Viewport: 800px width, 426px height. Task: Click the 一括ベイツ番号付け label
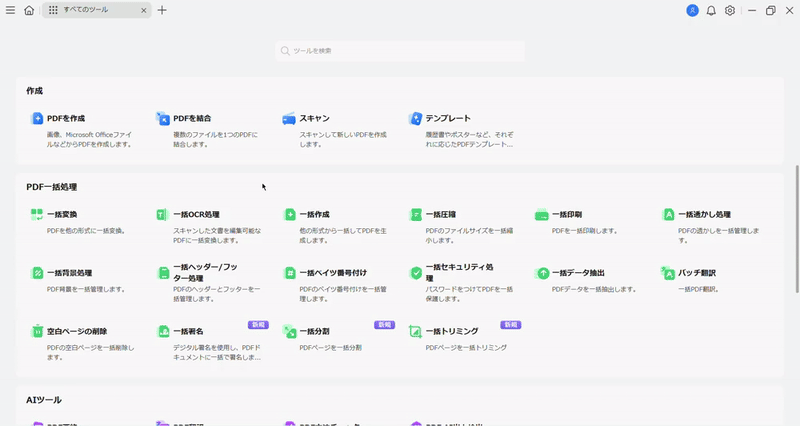click(x=333, y=273)
